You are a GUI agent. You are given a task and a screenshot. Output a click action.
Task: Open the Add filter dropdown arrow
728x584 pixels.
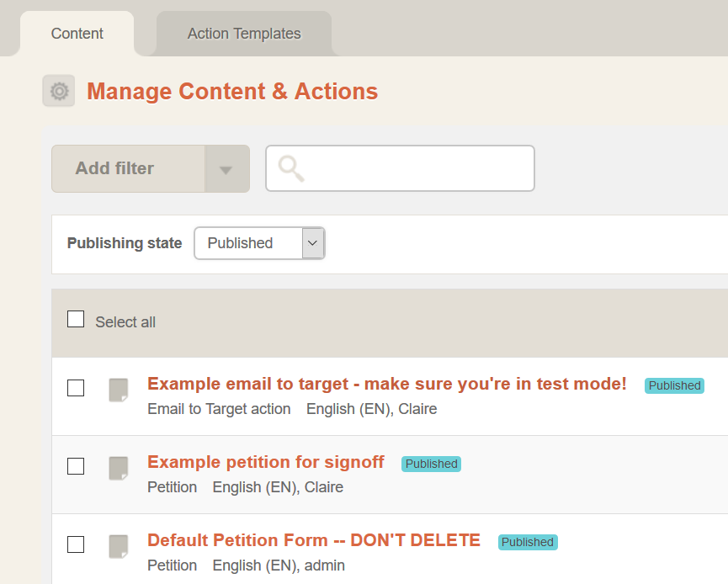tap(226, 169)
